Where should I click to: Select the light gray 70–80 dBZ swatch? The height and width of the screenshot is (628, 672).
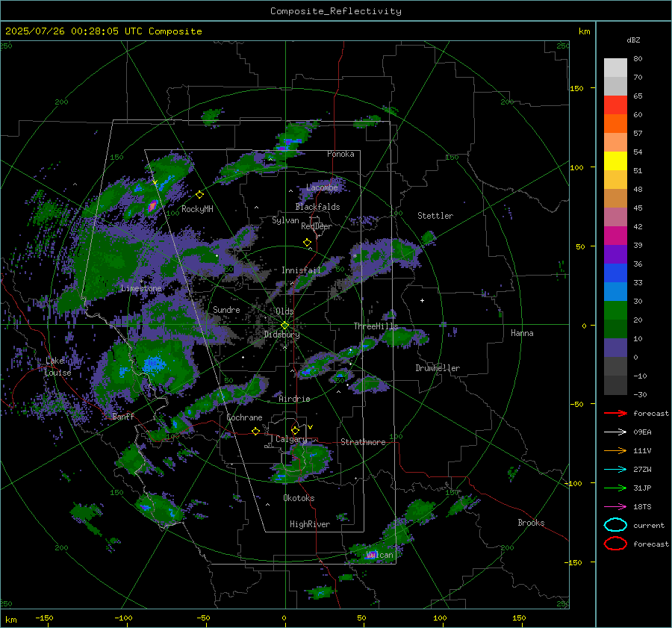point(615,67)
